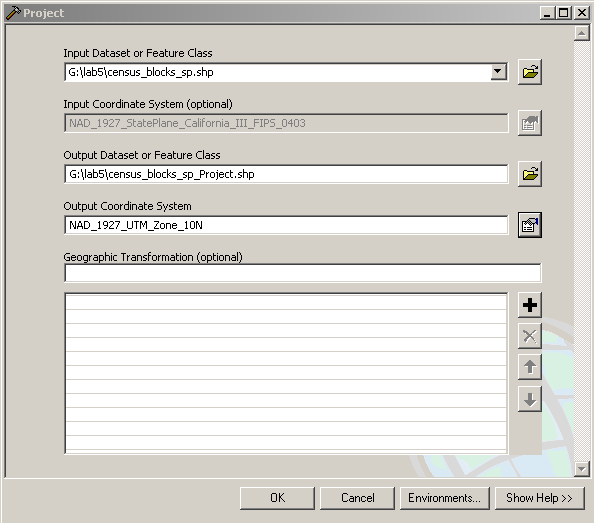This screenshot has width=594, height=523.
Task: Expand the Show Help panel
Action: pos(539,498)
